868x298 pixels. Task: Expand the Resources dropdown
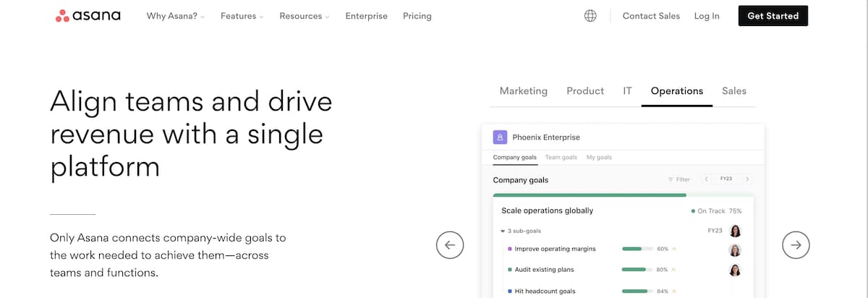pos(305,16)
